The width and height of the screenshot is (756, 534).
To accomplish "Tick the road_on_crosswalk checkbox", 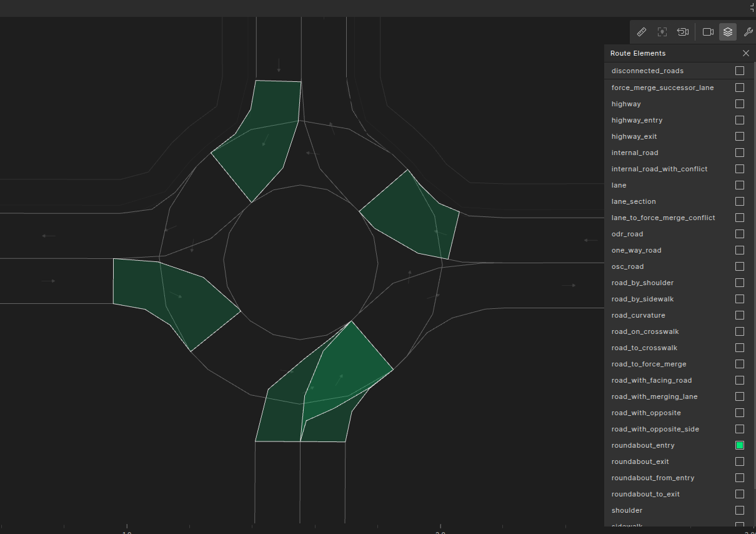I will (x=740, y=331).
